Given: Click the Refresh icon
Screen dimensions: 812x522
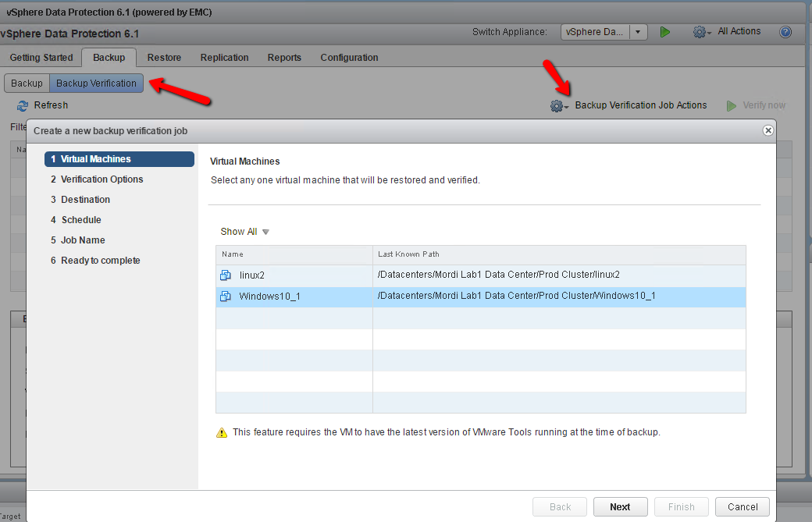Looking at the screenshot, I should coord(23,105).
